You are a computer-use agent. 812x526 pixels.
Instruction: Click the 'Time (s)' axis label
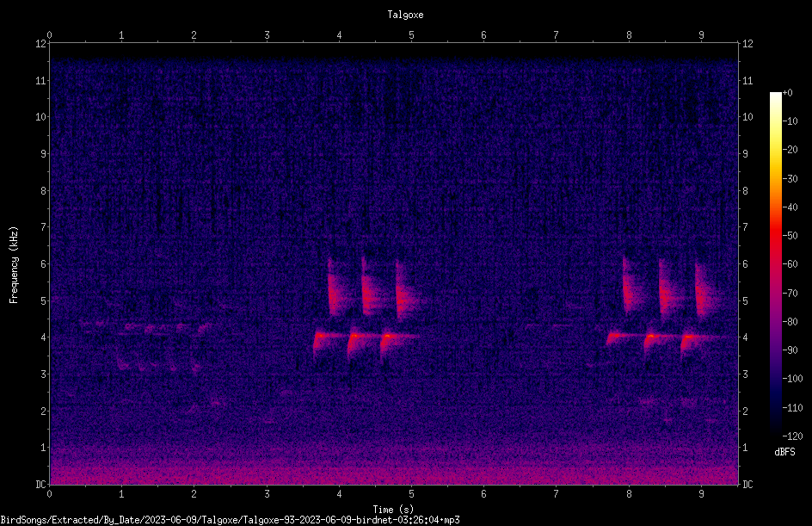393,510
